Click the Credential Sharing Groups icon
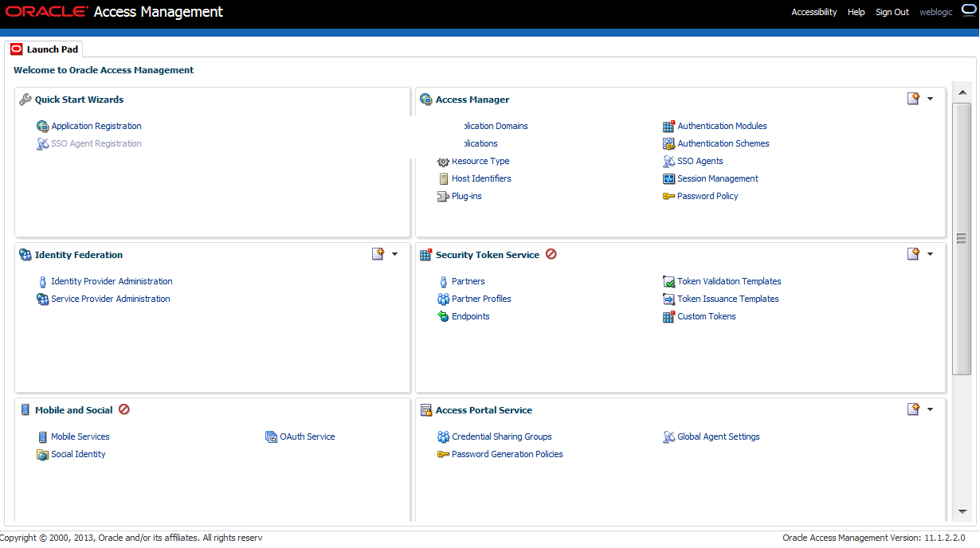The height and width of the screenshot is (548, 980). [444, 437]
